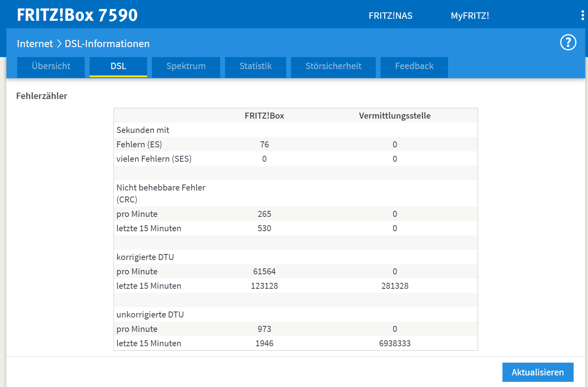Open FRITZ!NAS link

pyautogui.click(x=391, y=16)
